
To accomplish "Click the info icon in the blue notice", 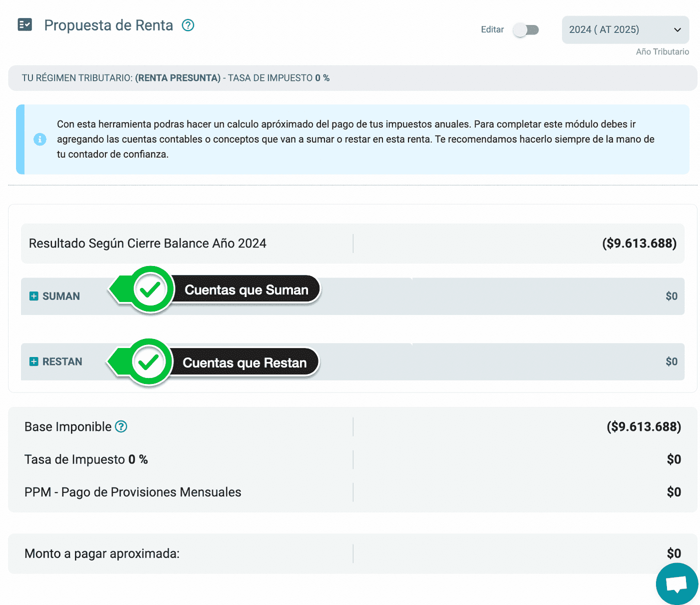I will tap(40, 139).
